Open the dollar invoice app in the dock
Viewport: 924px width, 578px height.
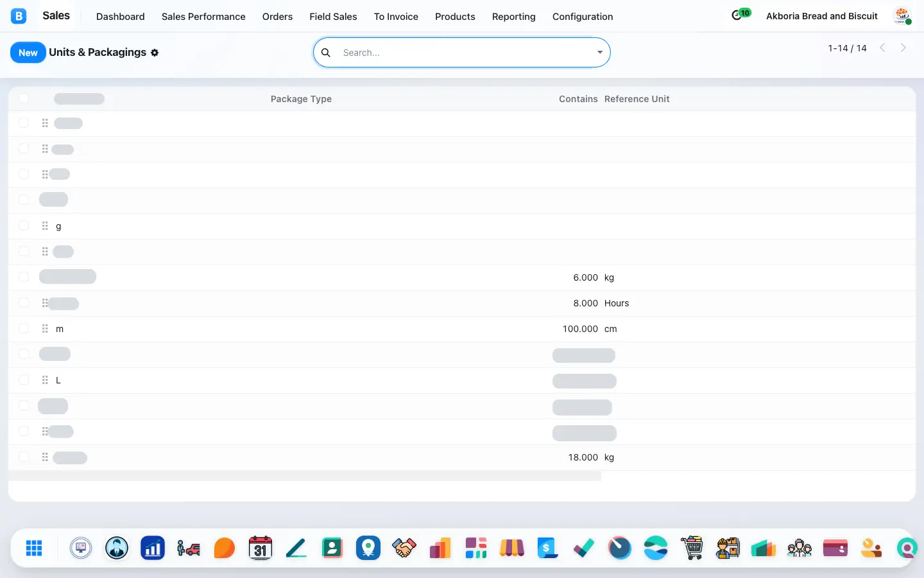pos(548,548)
